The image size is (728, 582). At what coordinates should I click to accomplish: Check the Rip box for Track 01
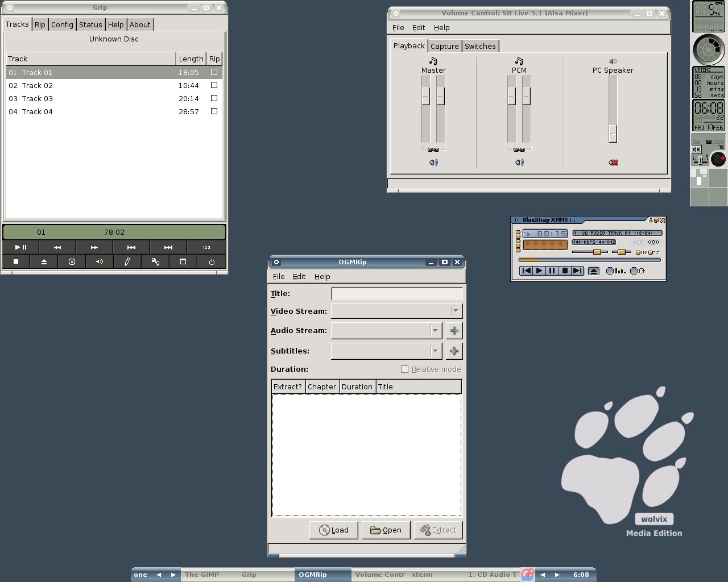214,72
